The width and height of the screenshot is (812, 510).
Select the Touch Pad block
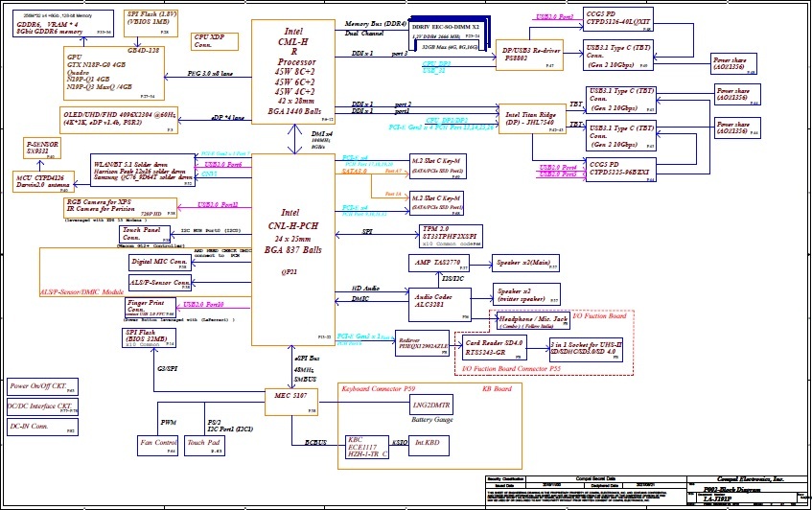pos(203,444)
